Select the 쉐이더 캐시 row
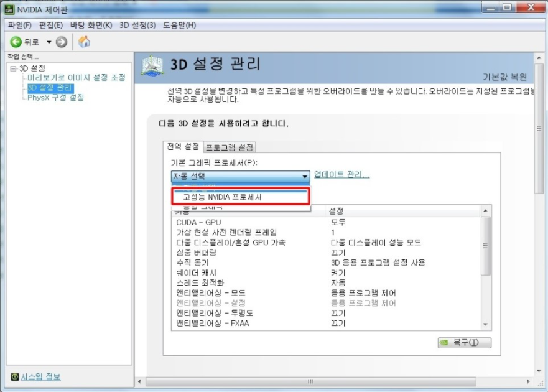The width and height of the screenshot is (548, 392). tap(326, 273)
